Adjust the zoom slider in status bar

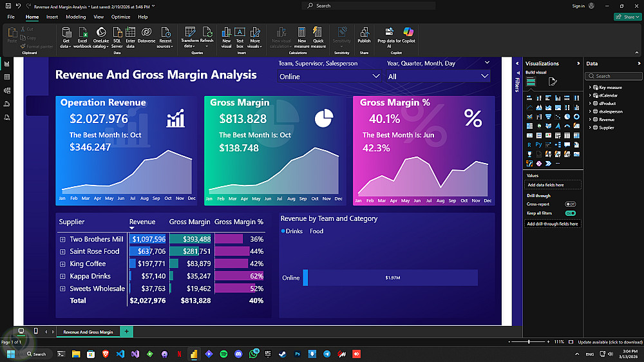(x=529, y=342)
